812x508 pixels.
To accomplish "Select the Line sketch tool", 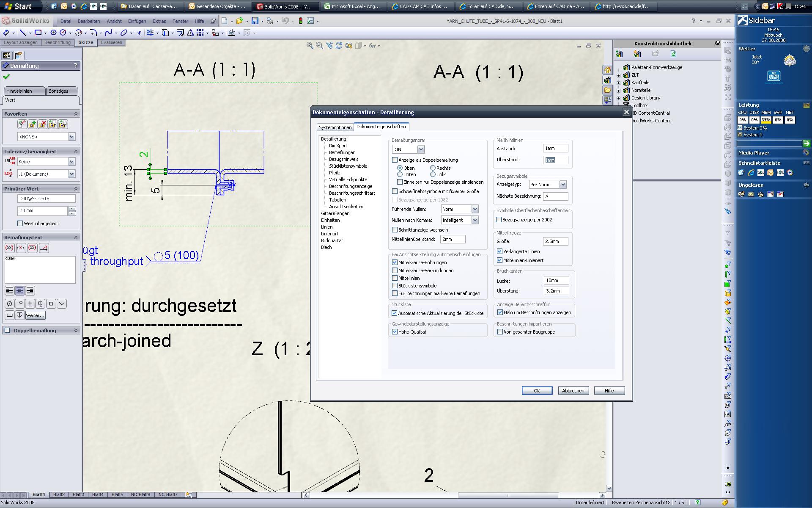I will [23, 33].
